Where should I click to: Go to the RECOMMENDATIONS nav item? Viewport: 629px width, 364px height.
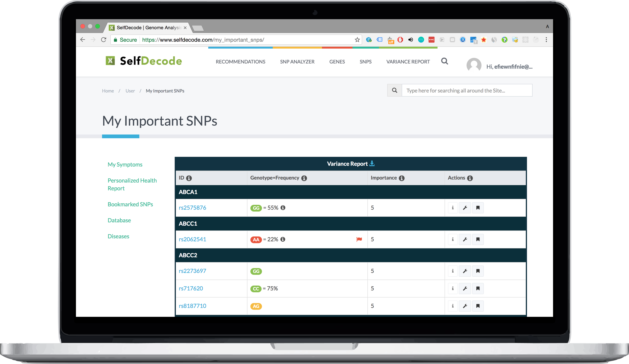(x=240, y=62)
